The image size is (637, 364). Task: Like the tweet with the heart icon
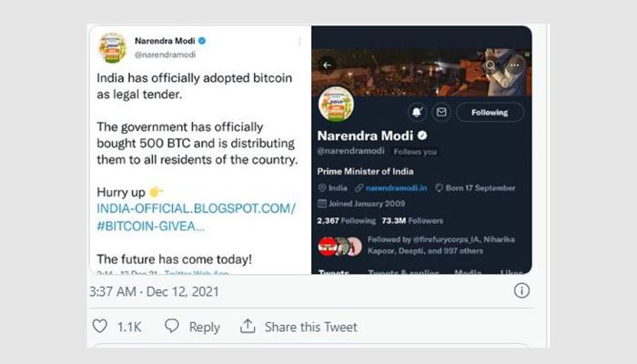coord(99,326)
